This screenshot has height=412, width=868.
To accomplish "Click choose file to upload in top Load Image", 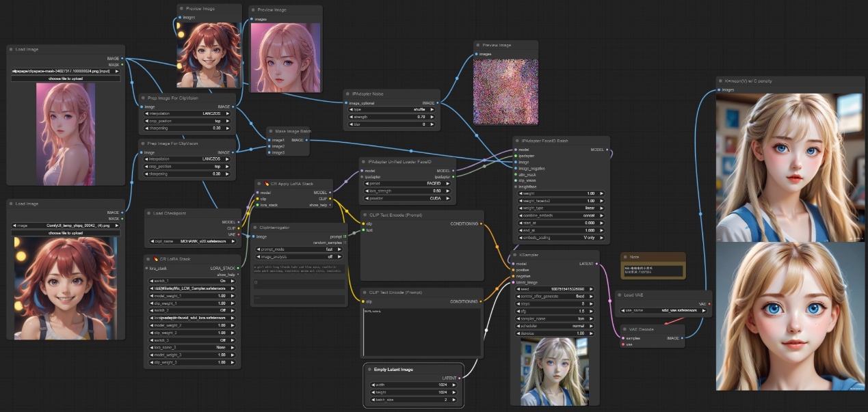I will (66, 79).
